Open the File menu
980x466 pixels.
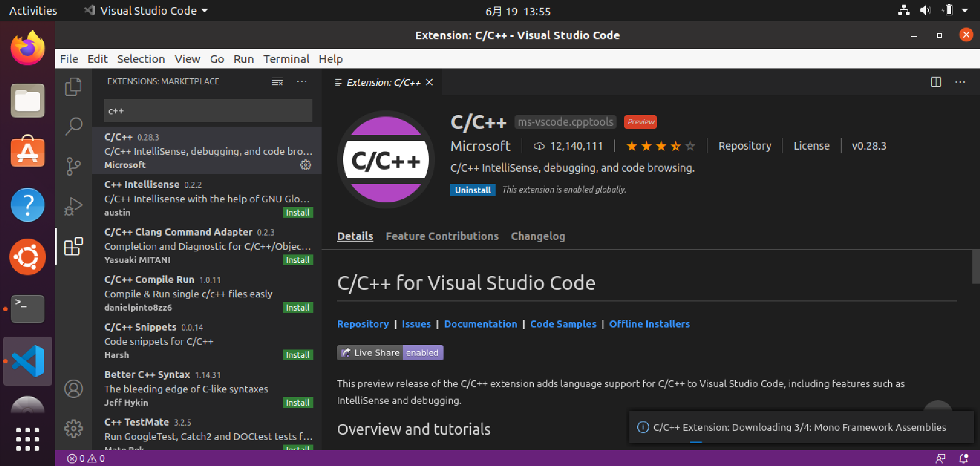click(x=69, y=59)
